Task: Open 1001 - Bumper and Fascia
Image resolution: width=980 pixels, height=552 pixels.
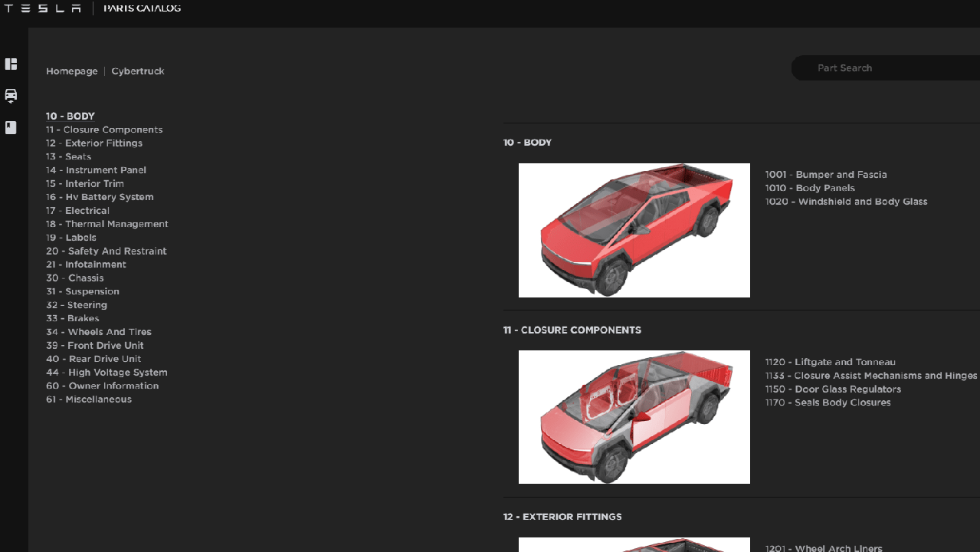Action: (x=826, y=175)
